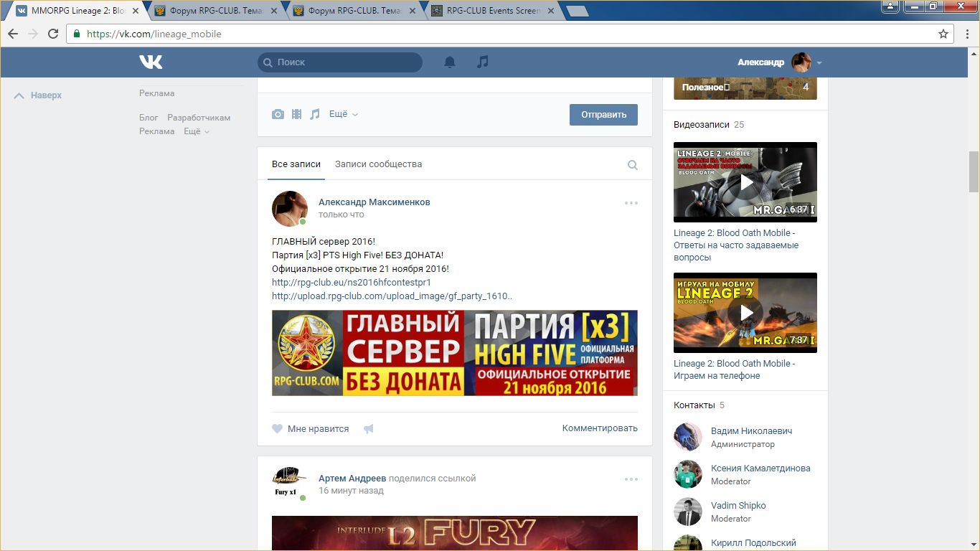This screenshot has height=551, width=980.
Task: Open Александр Максименков's post avatar
Action: click(290, 209)
